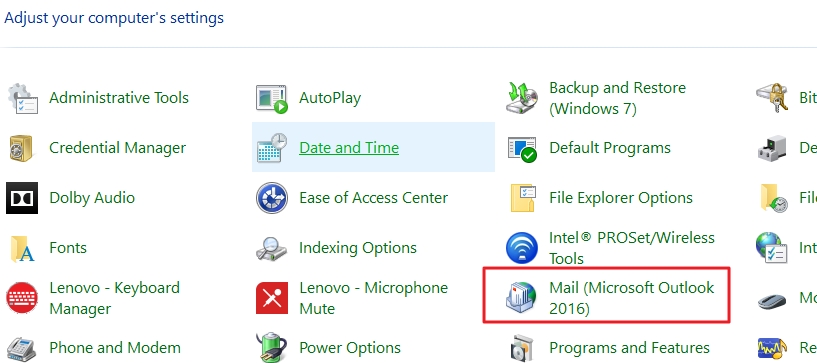Image resolution: width=817 pixels, height=363 pixels.
Task: Click the Ease of Access Center icon
Action: tap(272, 198)
